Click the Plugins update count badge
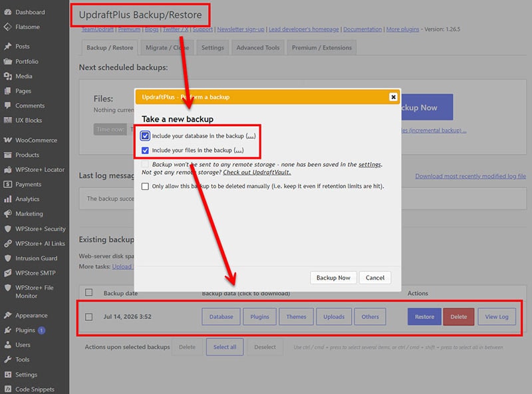Viewport: 532px width, 394px height. [41, 330]
